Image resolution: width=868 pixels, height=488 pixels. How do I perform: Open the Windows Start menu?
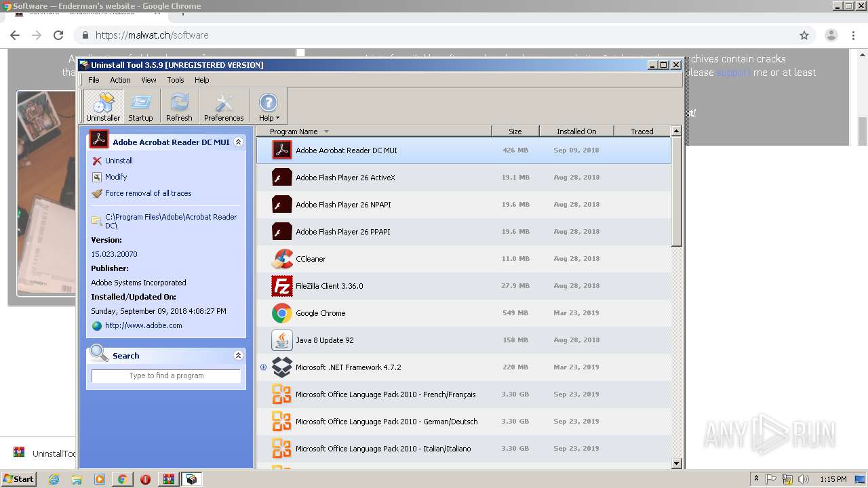tap(19, 479)
